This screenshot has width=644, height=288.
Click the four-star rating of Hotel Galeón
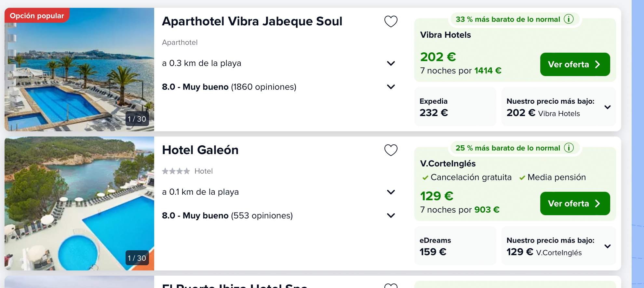pos(176,171)
